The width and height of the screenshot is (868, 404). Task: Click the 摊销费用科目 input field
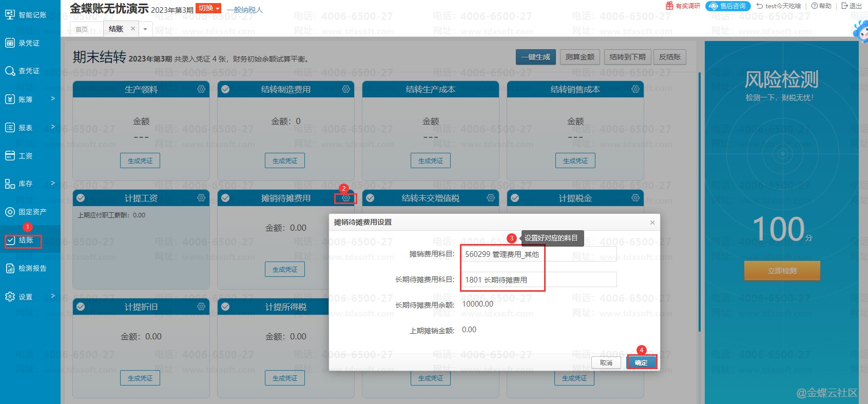539,254
